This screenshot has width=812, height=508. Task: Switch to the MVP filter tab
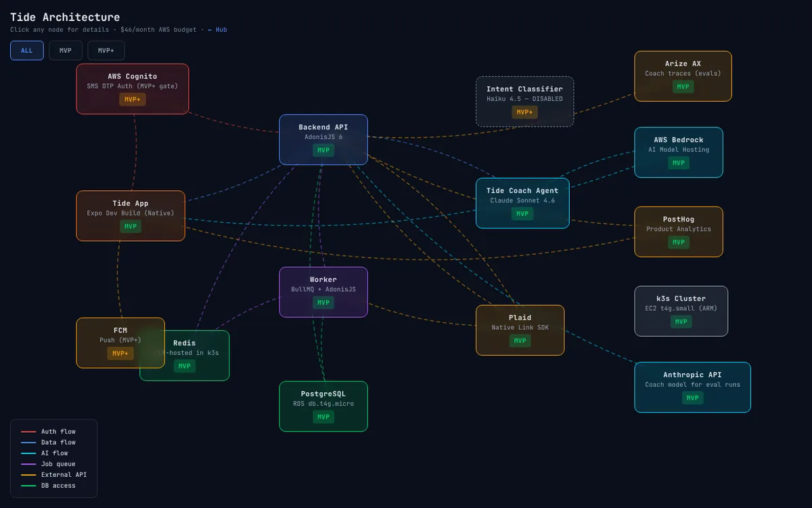click(x=66, y=51)
